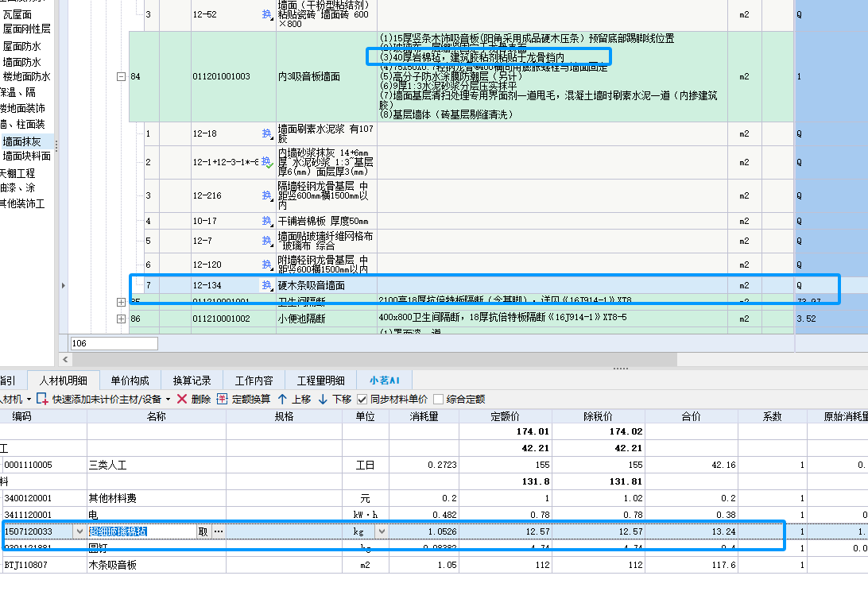Expand the 卫生间隔断 row
Screen dimensions: 868x595
[x=122, y=302]
